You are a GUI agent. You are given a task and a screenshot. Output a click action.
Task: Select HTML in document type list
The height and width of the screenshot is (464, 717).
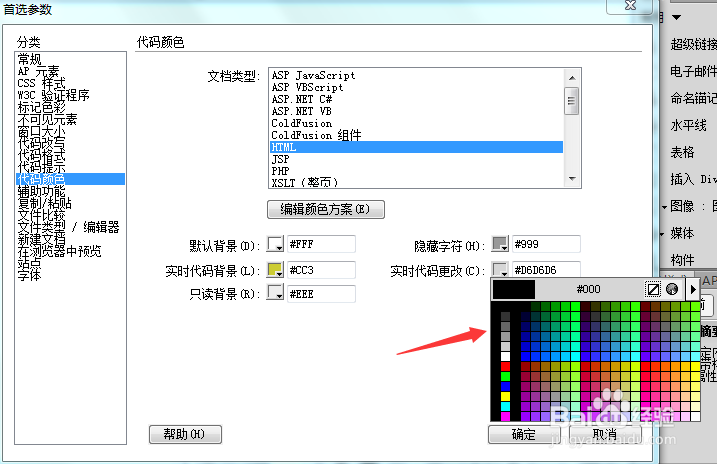tap(416, 147)
